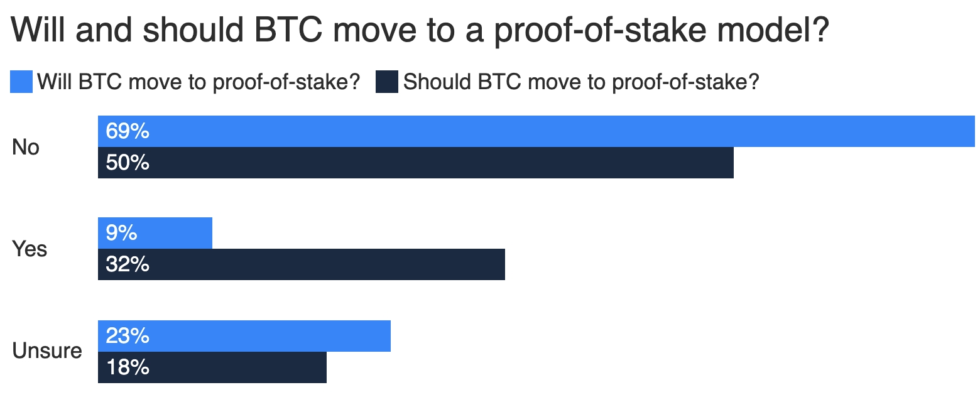980x407 pixels.
Task: Select the 23% blue bar for Unsure
Action: pos(244,336)
